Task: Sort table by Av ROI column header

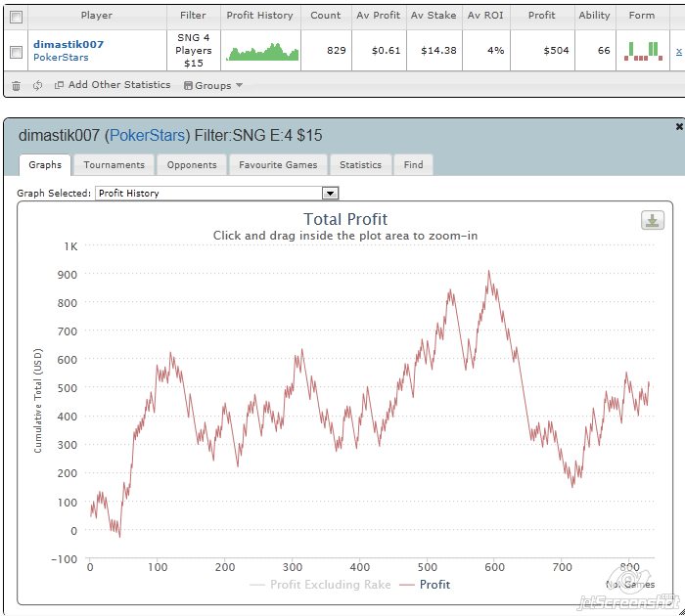Action: (486, 16)
